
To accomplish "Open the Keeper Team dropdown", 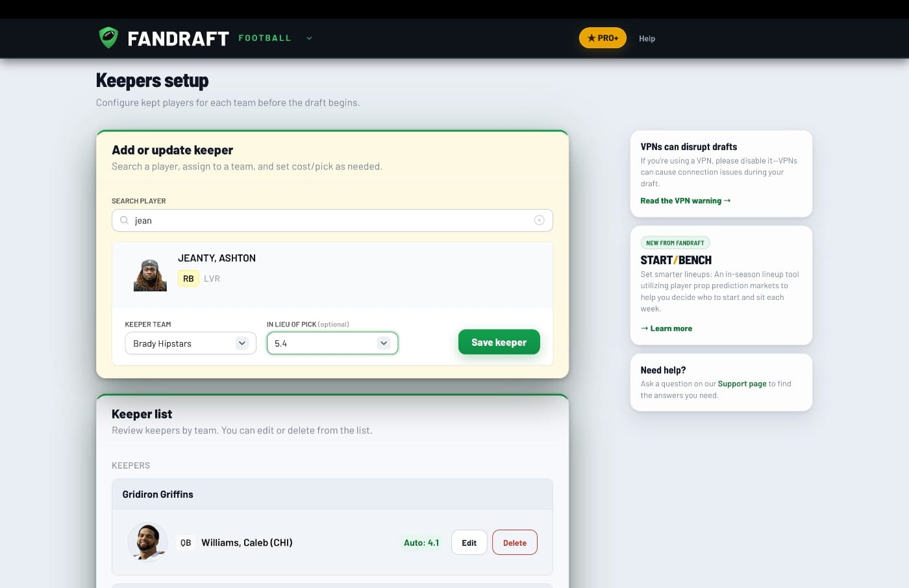I will coord(190,343).
